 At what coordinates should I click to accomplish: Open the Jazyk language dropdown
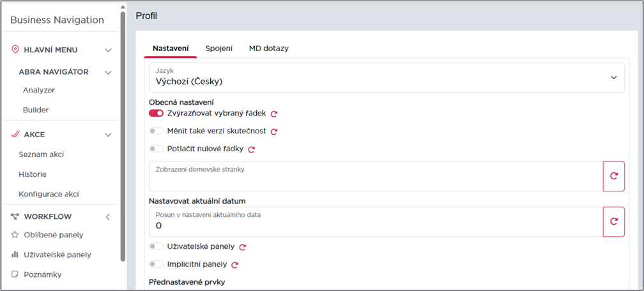point(387,77)
